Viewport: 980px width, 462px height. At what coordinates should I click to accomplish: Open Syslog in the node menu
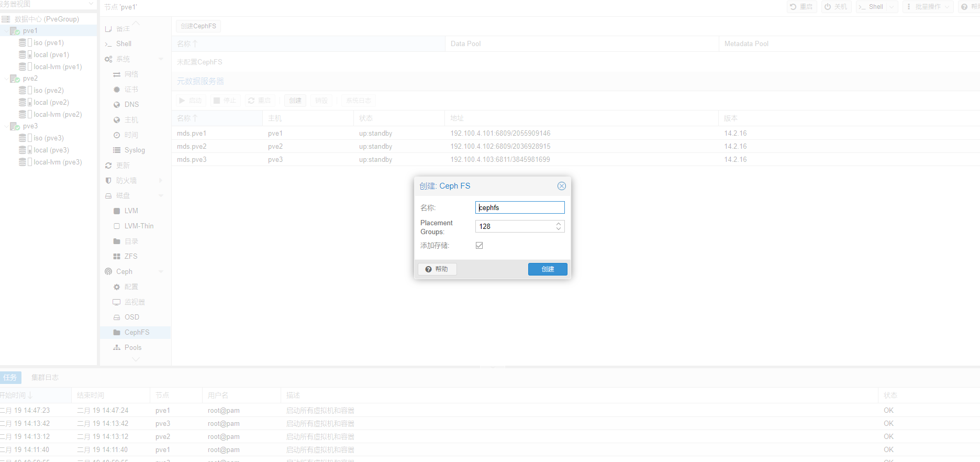(135, 150)
